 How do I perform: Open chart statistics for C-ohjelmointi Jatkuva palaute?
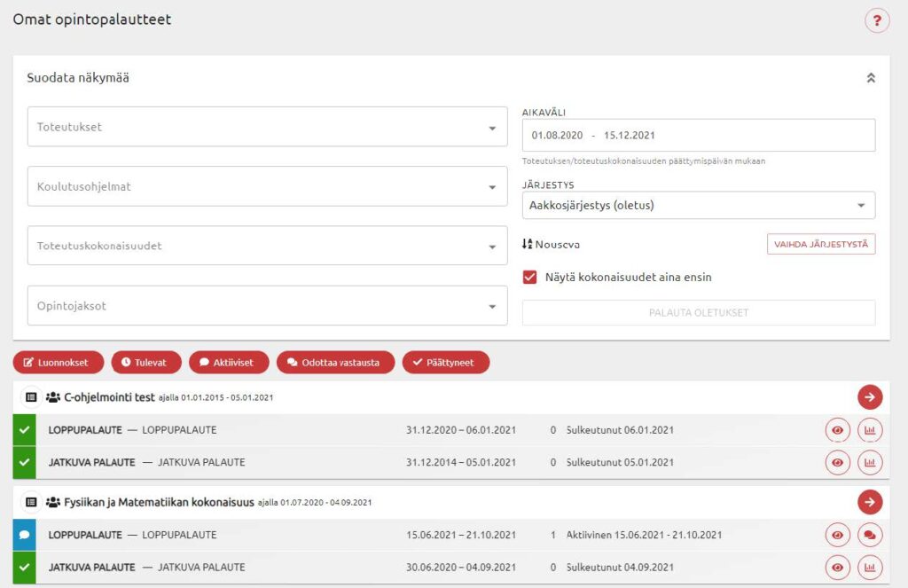point(870,462)
